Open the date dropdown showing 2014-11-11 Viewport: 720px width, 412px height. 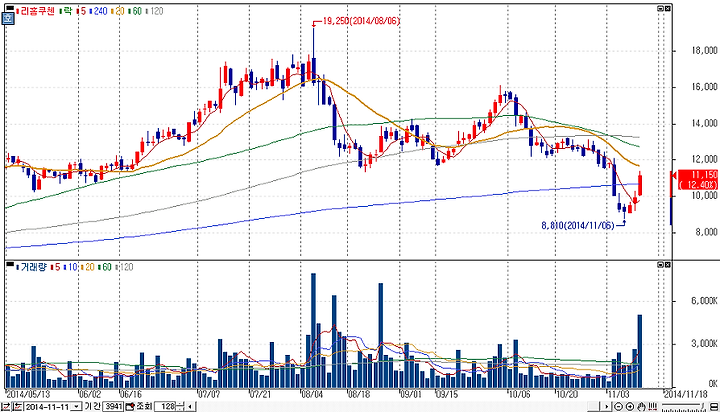coord(76,406)
